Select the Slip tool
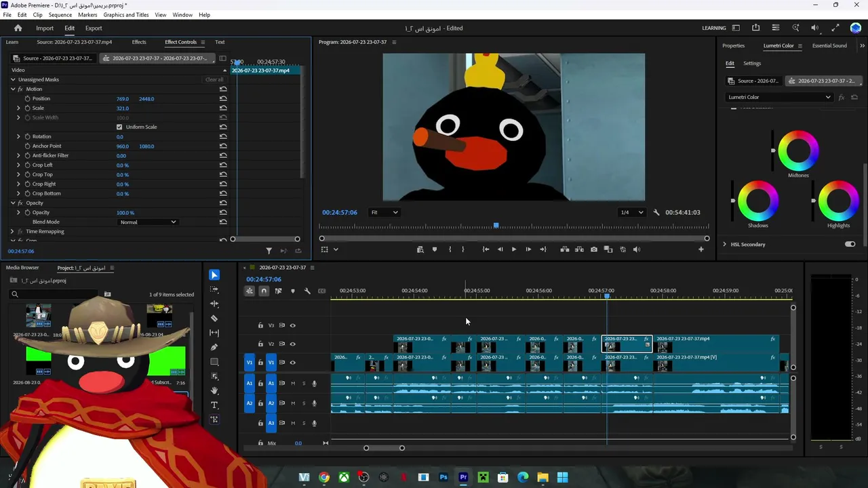The image size is (868, 488). (214, 333)
